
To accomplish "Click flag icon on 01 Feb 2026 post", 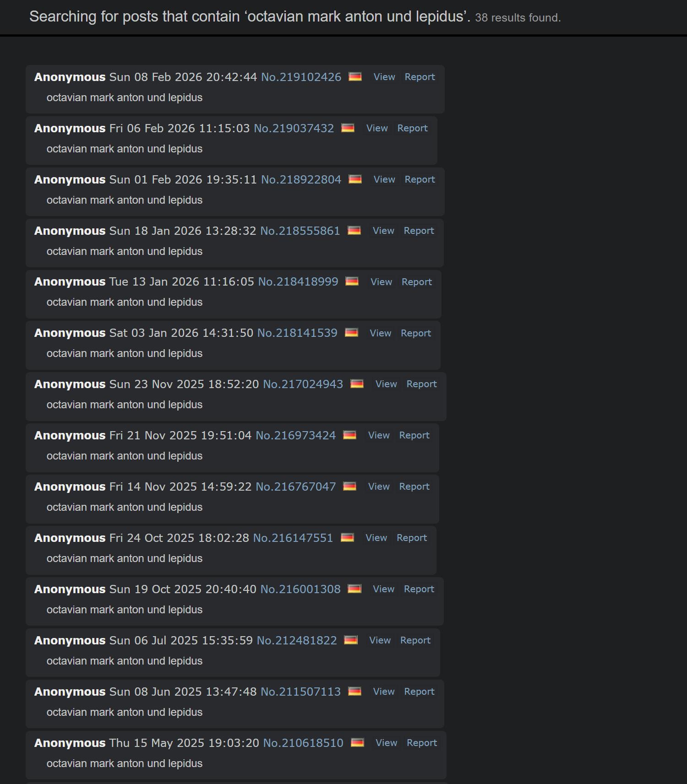I will click(355, 179).
